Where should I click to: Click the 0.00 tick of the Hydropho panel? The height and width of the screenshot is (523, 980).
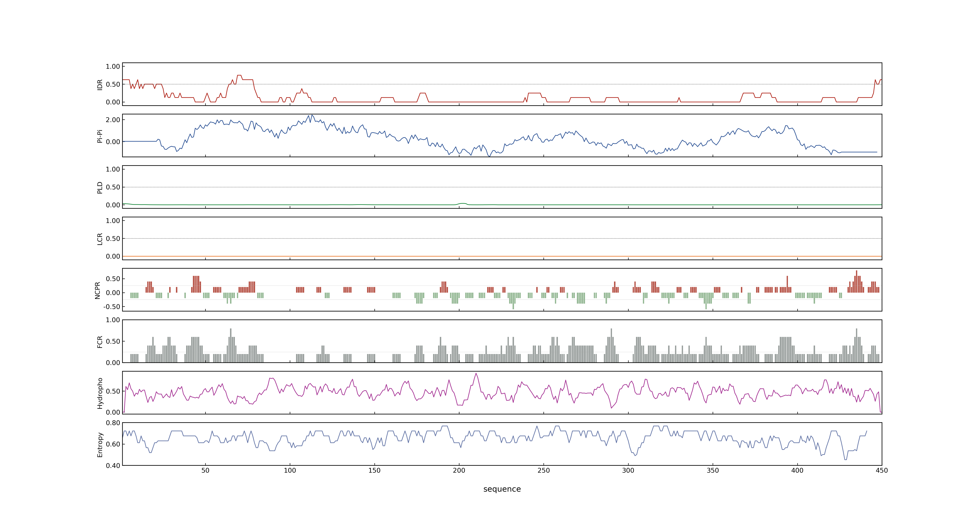point(113,412)
